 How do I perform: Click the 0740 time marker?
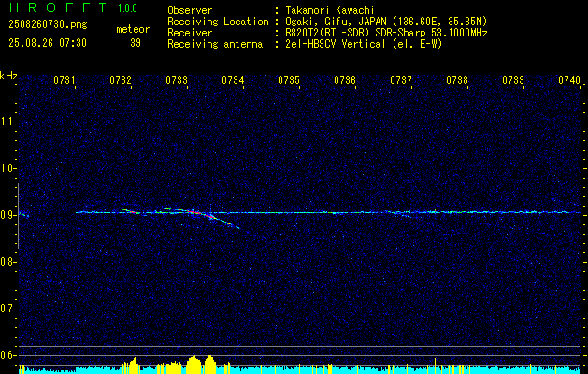[x=569, y=80]
